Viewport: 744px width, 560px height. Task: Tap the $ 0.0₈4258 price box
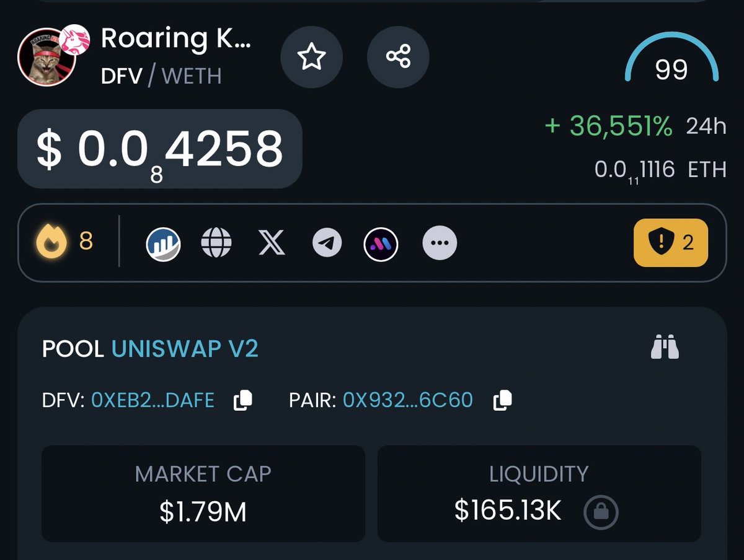pyautogui.click(x=160, y=149)
